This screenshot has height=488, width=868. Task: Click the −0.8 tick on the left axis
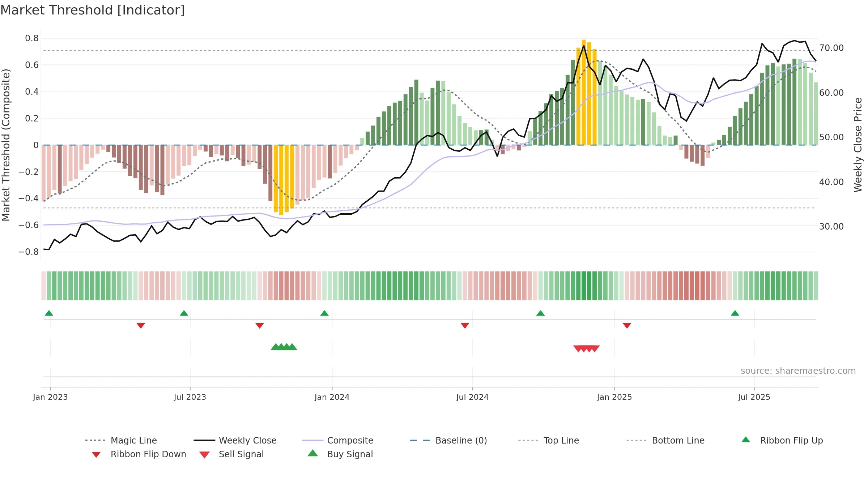(x=29, y=252)
